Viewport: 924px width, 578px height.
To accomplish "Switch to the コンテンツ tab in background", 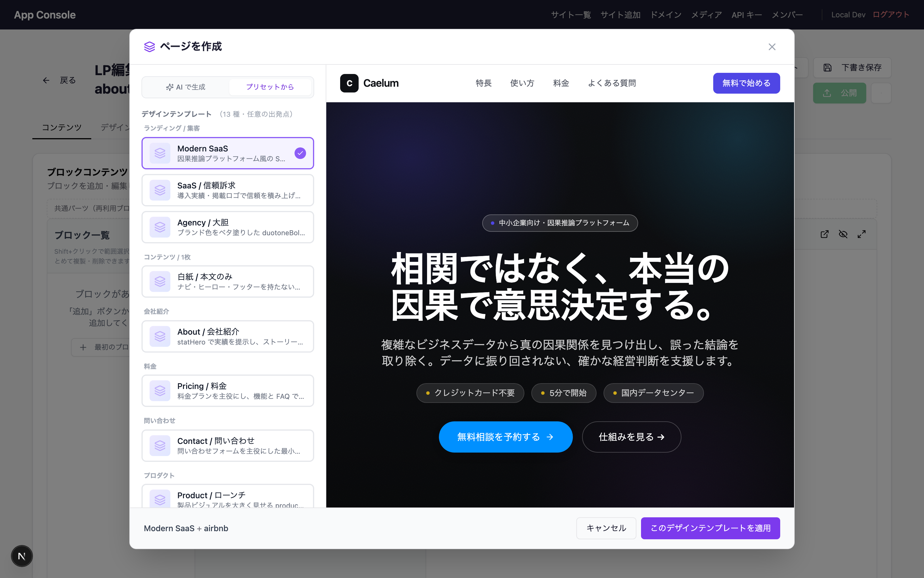I will pos(62,128).
